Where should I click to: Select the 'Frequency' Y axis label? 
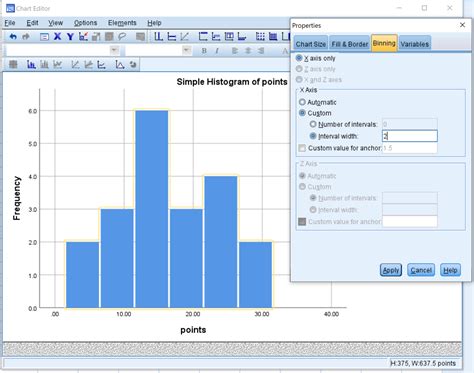pyautogui.click(x=17, y=198)
